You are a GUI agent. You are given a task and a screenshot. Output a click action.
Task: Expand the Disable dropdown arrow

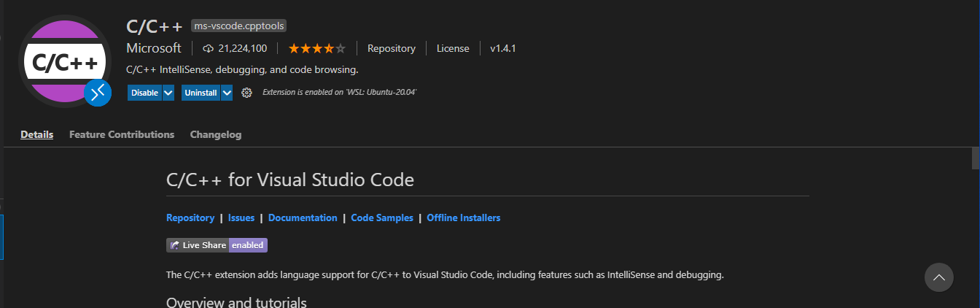pos(168,93)
